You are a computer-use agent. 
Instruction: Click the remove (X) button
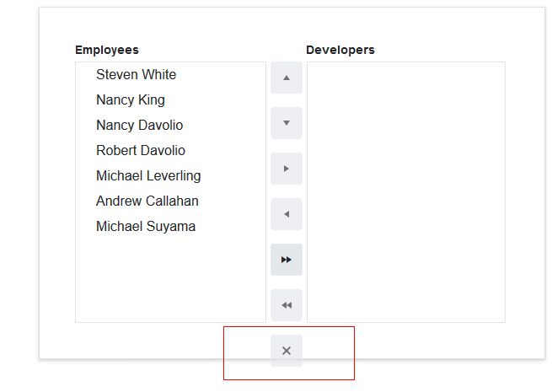[x=287, y=351]
